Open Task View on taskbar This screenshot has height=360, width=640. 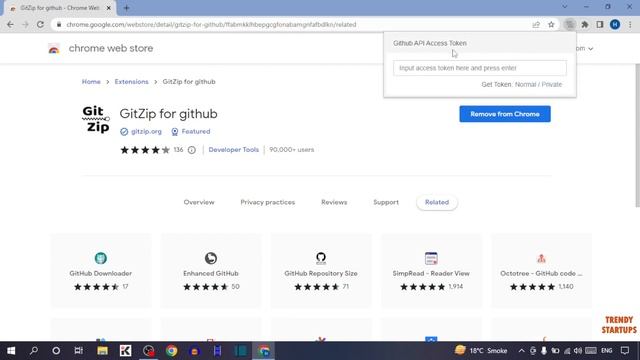click(78, 351)
